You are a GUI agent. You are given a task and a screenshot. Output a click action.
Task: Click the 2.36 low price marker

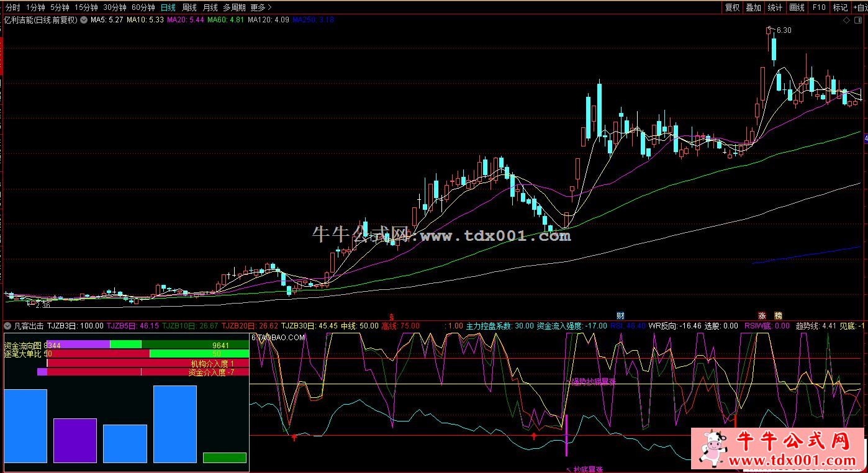tap(43, 305)
